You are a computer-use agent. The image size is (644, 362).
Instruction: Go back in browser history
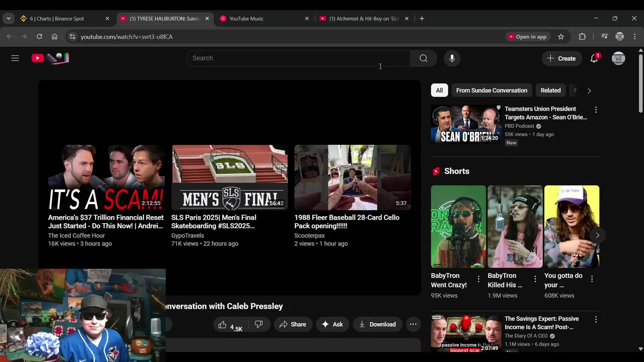coord(9,37)
